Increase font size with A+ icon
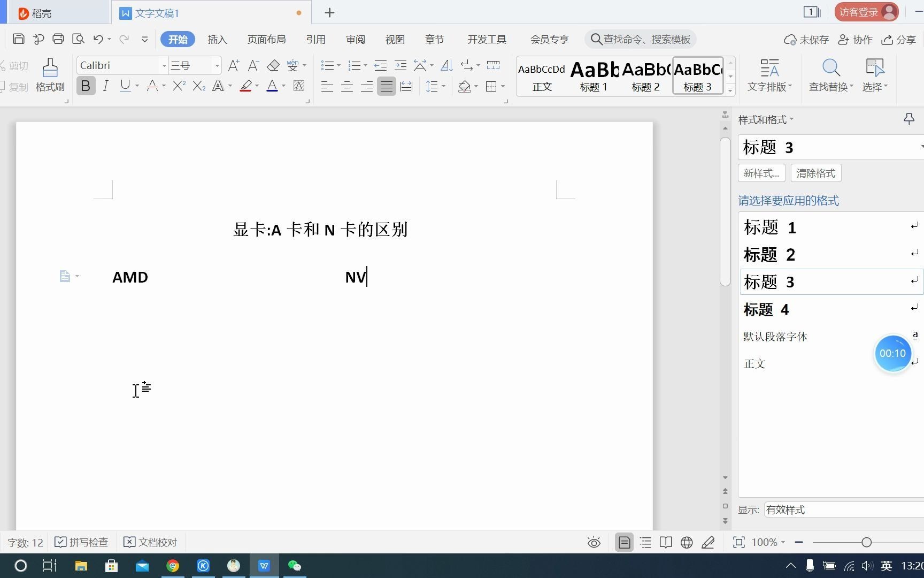Viewport: 924px width, 578px height. click(234, 65)
